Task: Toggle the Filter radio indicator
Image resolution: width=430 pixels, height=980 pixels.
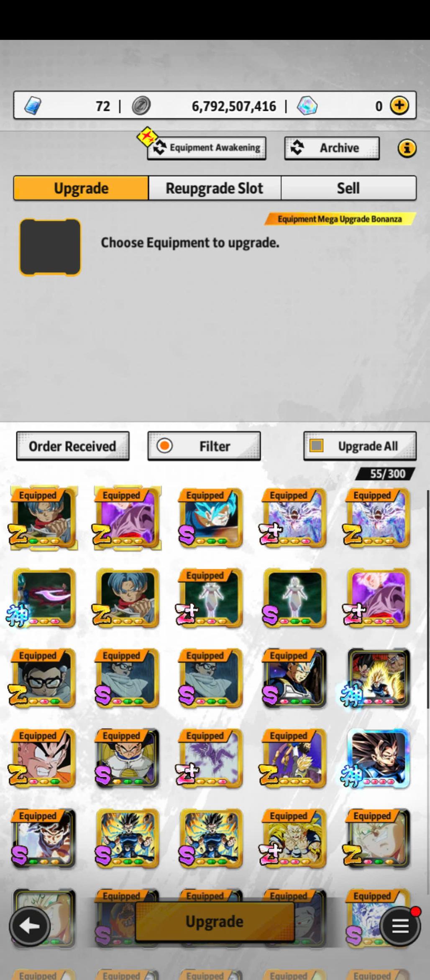Action: pyautogui.click(x=164, y=446)
